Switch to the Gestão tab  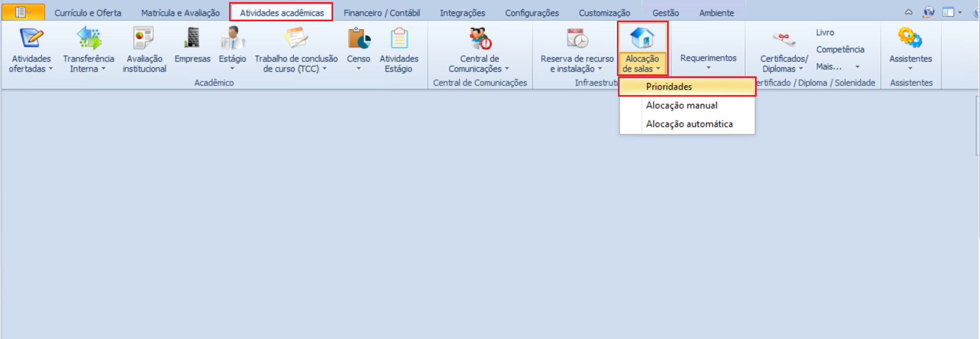tap(666, 13)
